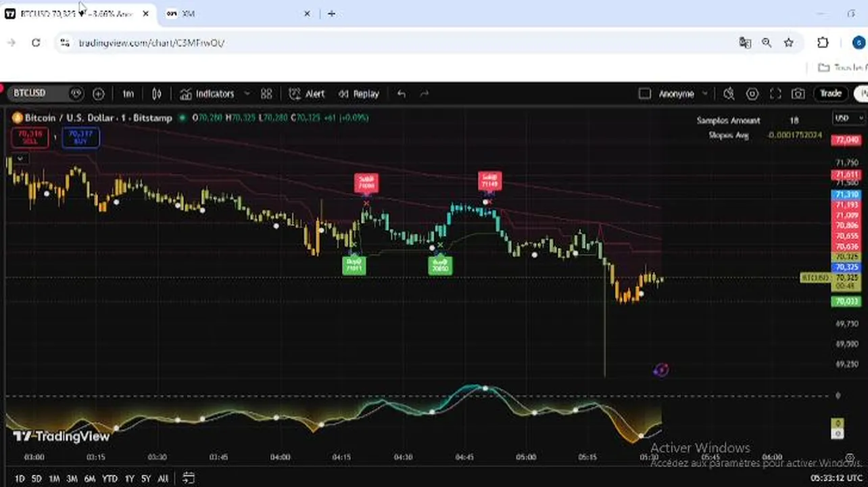
Task: Open the BTCUSD symbol search
Action: pos(30,93)
